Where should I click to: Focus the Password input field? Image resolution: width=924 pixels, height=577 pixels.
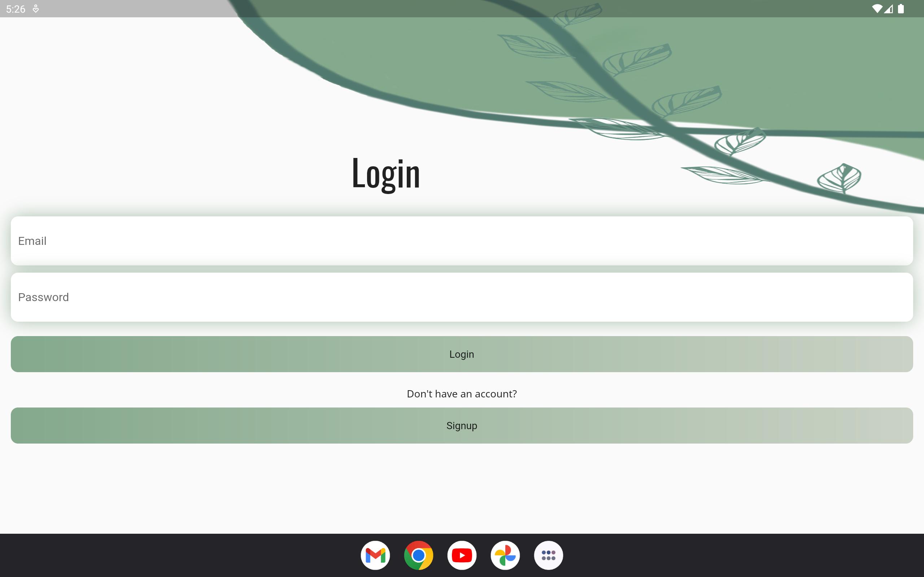462,297
